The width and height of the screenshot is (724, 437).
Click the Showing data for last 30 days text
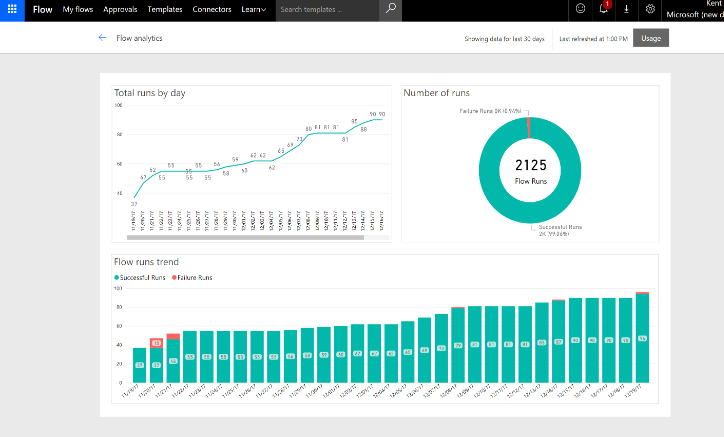click(x=504, y=39)
